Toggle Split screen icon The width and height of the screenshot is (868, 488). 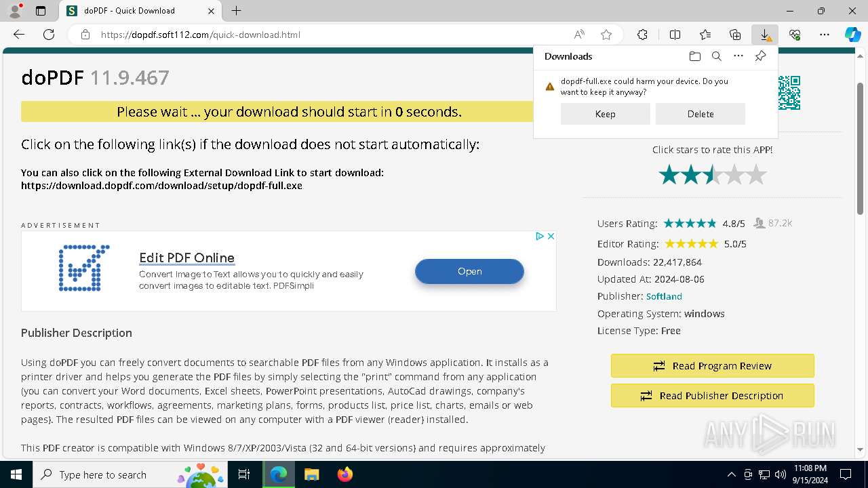pos(675,35)
